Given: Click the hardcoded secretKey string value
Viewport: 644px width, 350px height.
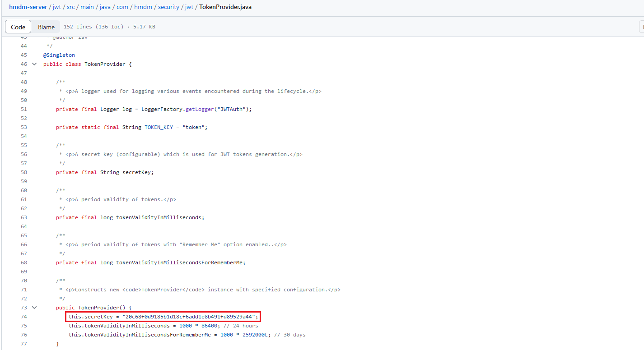Looking at the screenshot, I should click(x=189, y=317).
